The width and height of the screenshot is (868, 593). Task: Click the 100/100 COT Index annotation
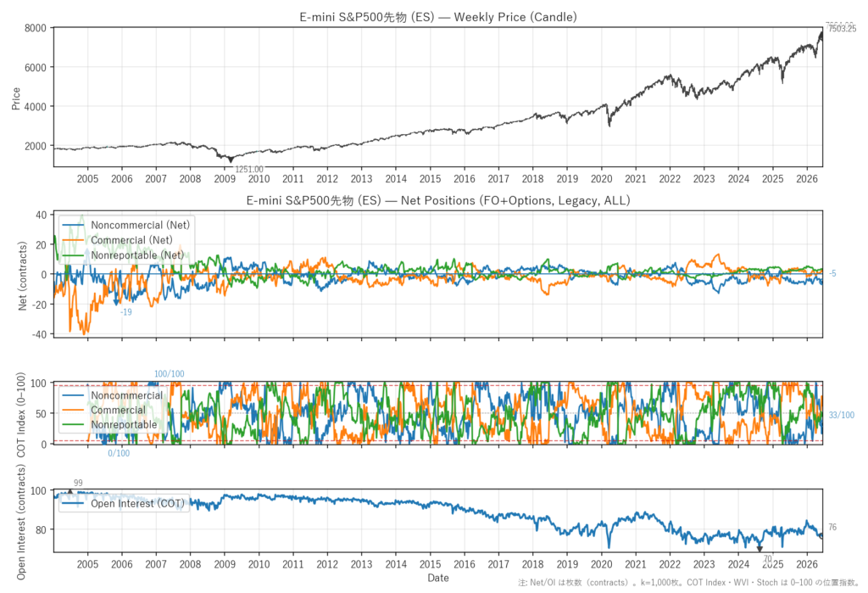[169, 374]
